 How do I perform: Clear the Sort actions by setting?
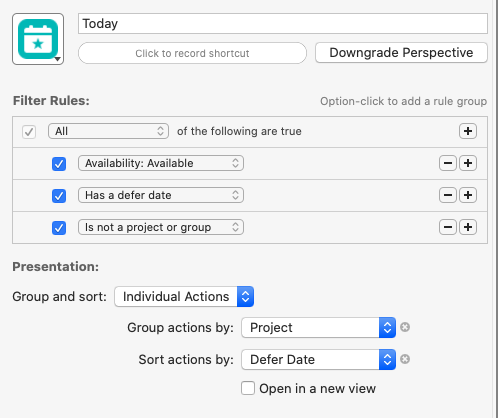pyautogui.click(x=405, y=359)
